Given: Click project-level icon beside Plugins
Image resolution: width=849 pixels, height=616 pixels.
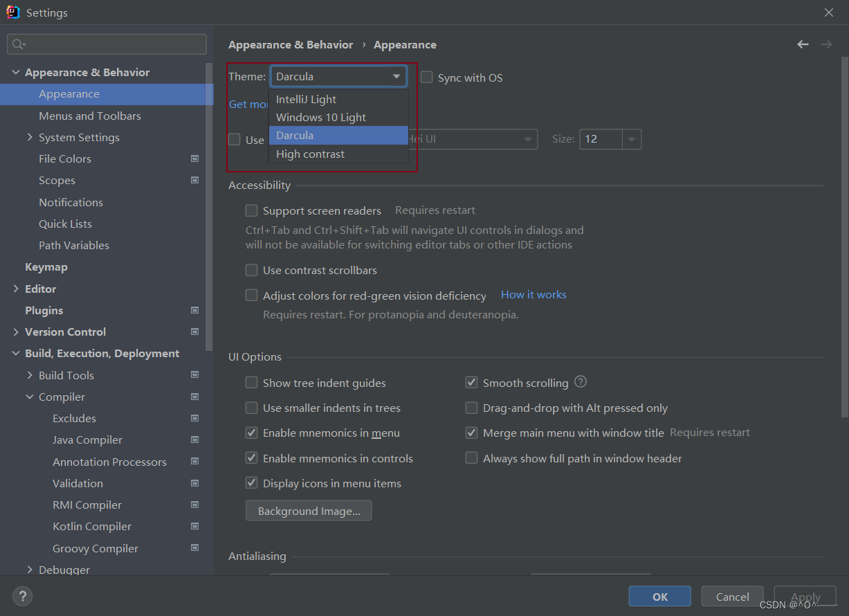Looking at the screenshot, I should [x=194, y=310].
